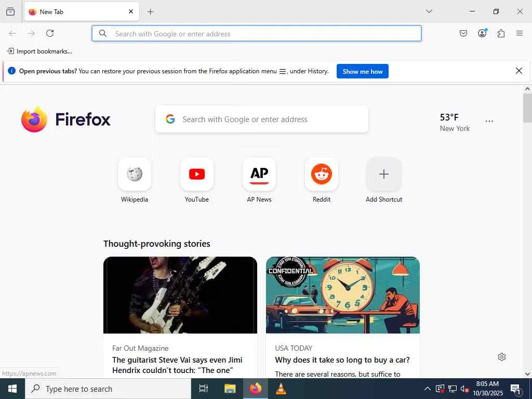Open the car salesman confidential story thumbnail
The height and width of the screenshot is (399, 532).
(343, 295)
